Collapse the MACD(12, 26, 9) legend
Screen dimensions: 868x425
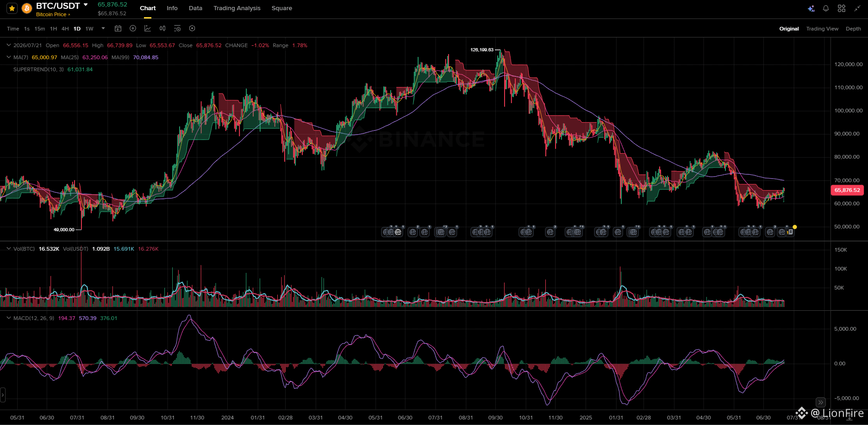(9, 318)
